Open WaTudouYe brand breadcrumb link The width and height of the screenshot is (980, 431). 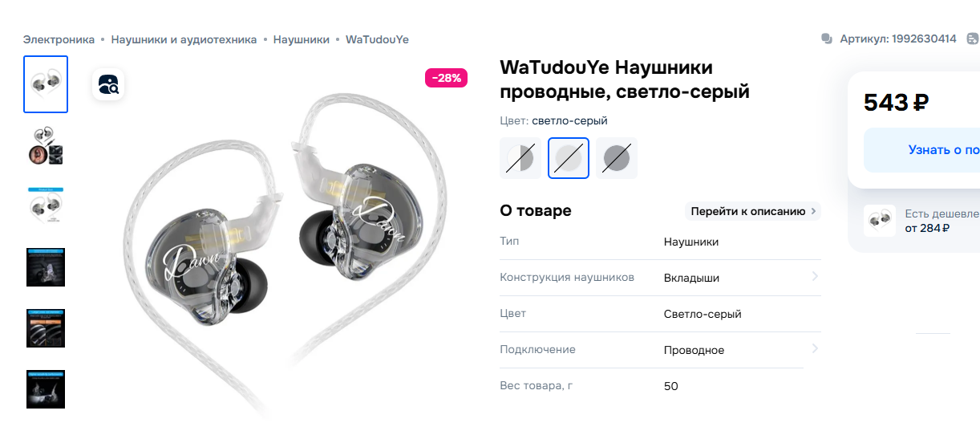[x=377, y=39]
